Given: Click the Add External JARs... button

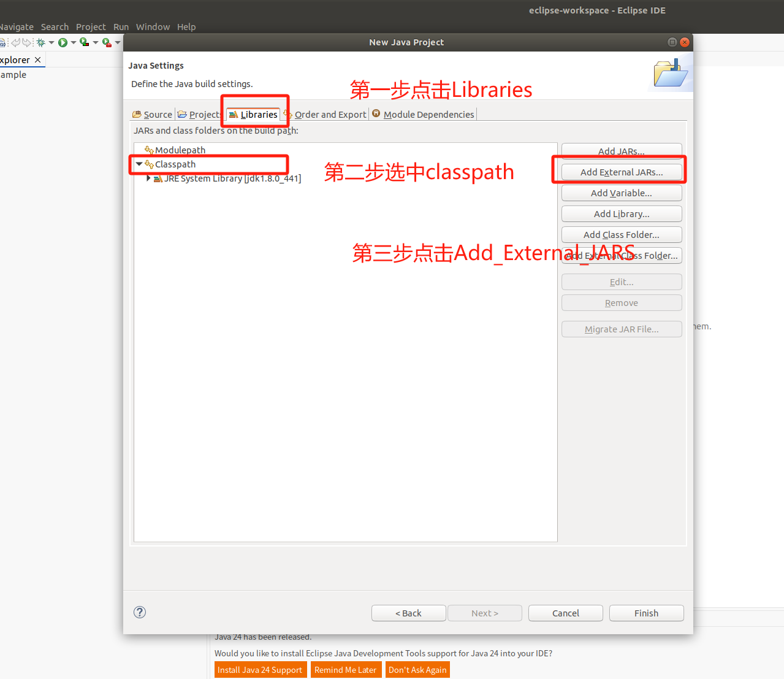Looking at the screenshot, I should (x=622, y=172).
